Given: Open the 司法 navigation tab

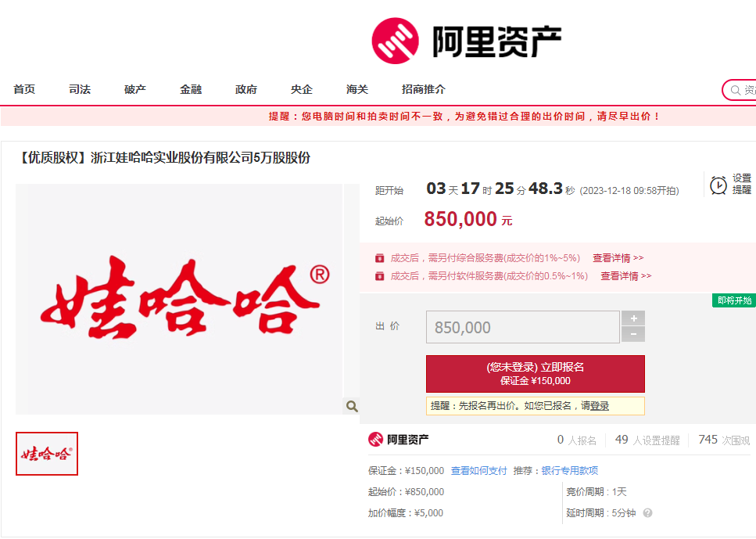Looking at the screenshot, I should tap(80, 89).
